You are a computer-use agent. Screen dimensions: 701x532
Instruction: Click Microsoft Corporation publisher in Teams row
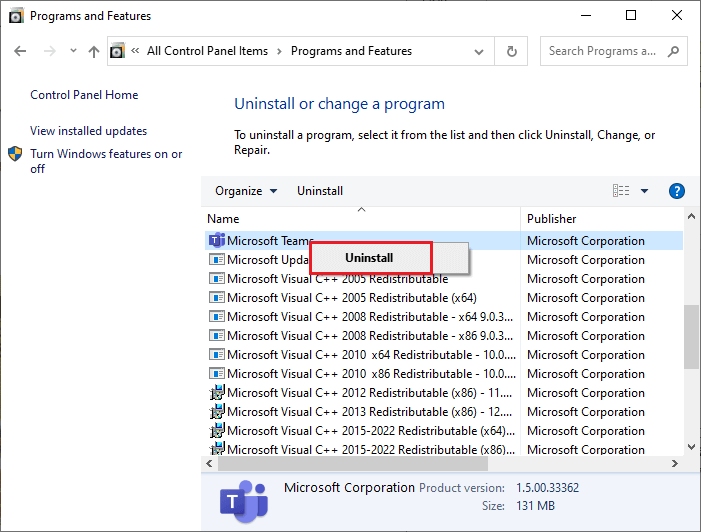586,241
